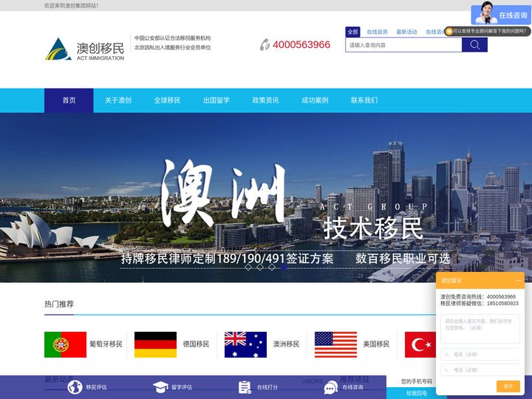Click the 留学评估 graduation cap icon

(x=160, y=387)
